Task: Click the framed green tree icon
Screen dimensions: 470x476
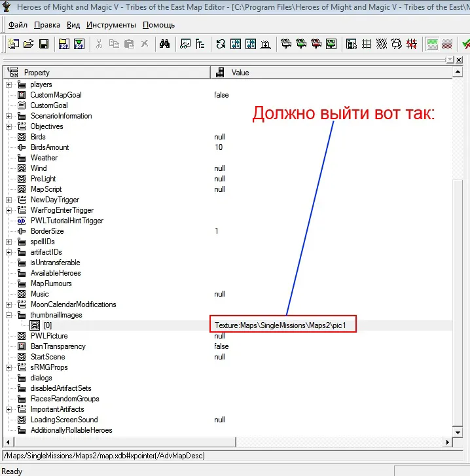Action: click(x=331, y=44)
